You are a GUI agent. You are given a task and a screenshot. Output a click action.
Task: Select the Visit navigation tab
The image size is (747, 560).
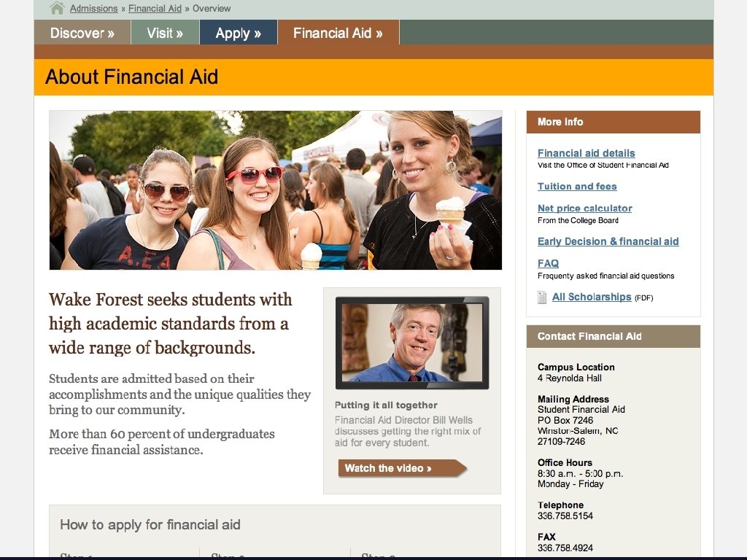click(x=165, y=32)
